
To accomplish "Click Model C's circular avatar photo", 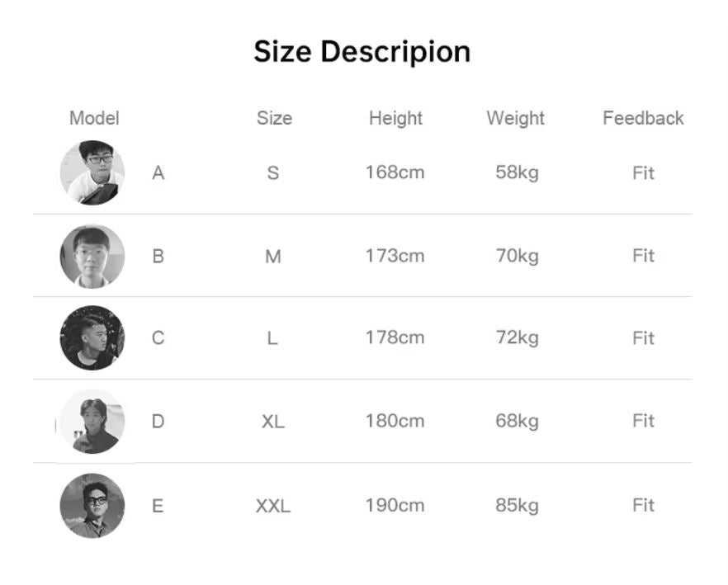I will [x=92, y=337].
